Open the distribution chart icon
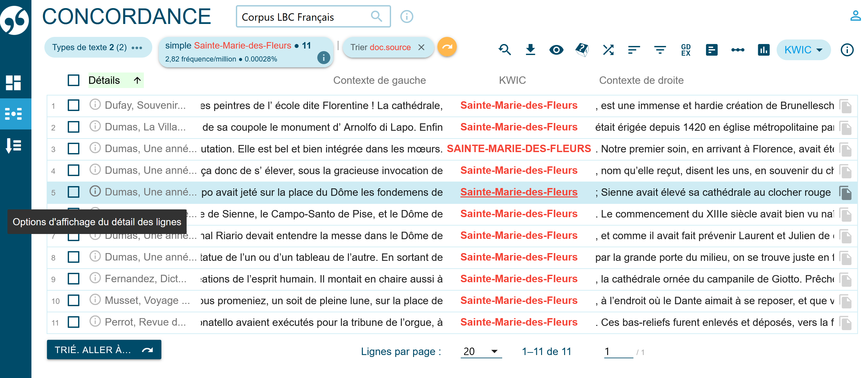 pos(764,50)
